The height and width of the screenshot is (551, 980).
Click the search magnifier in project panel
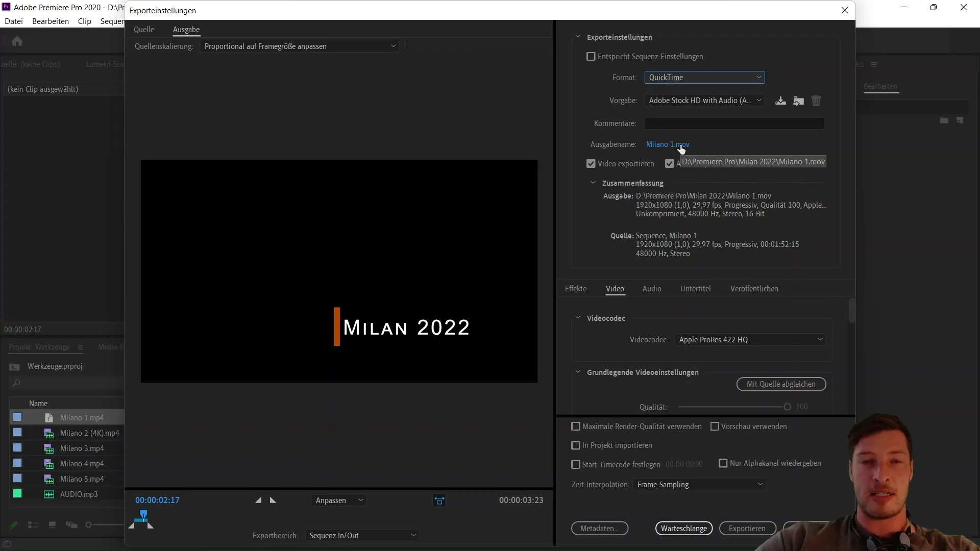point(16,383)
